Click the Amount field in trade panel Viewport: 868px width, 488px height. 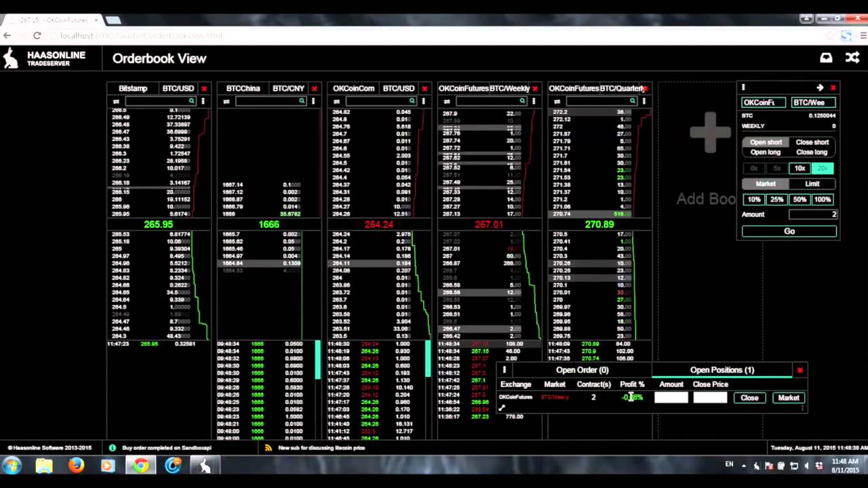813,214
